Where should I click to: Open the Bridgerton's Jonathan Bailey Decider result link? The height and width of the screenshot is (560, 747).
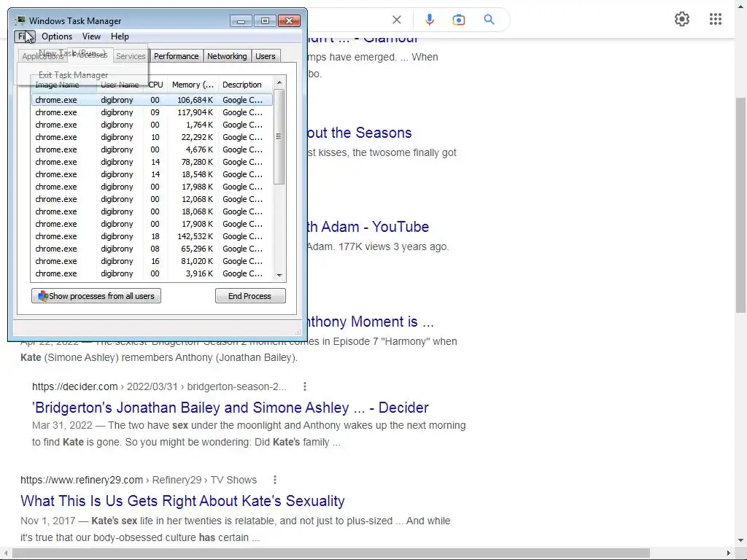coord(230,408)
